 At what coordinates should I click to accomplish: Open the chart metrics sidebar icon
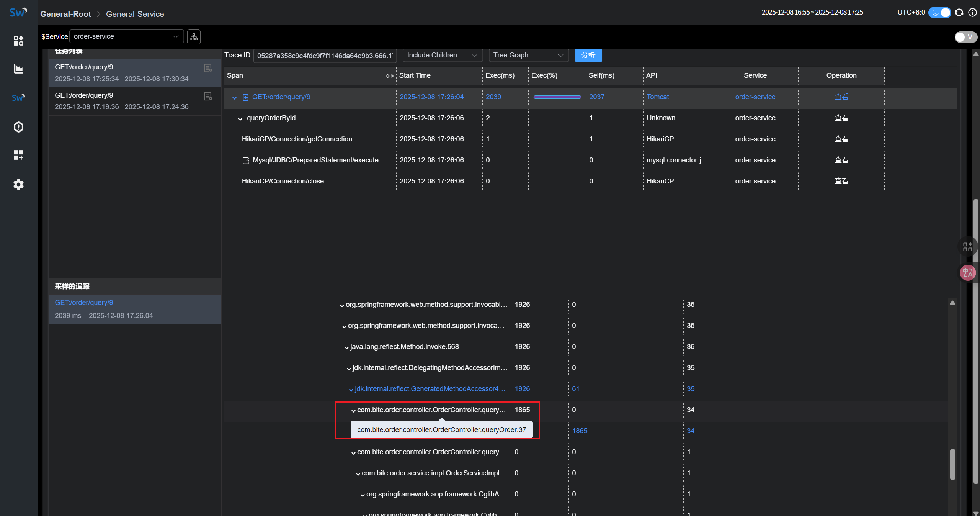18,69
